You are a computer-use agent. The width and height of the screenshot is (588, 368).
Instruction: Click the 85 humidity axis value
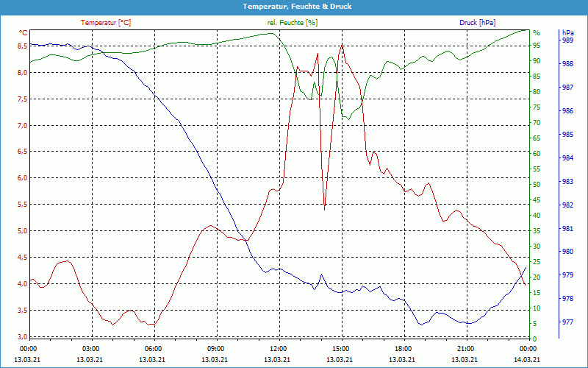pos(537,77)
